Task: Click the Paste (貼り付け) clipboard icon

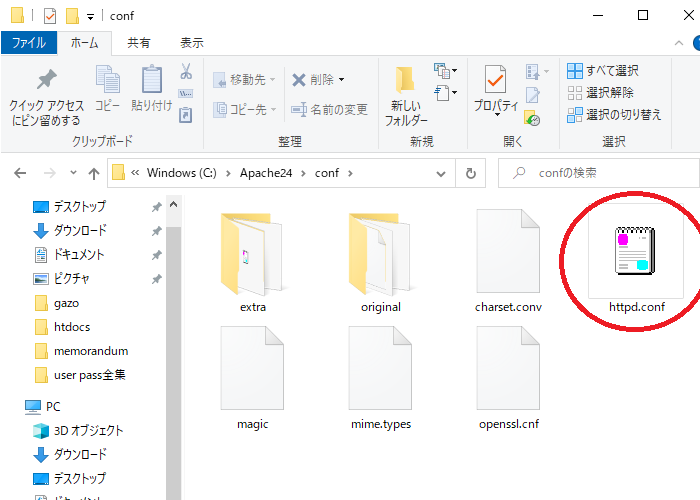Action: click(151, 81)
